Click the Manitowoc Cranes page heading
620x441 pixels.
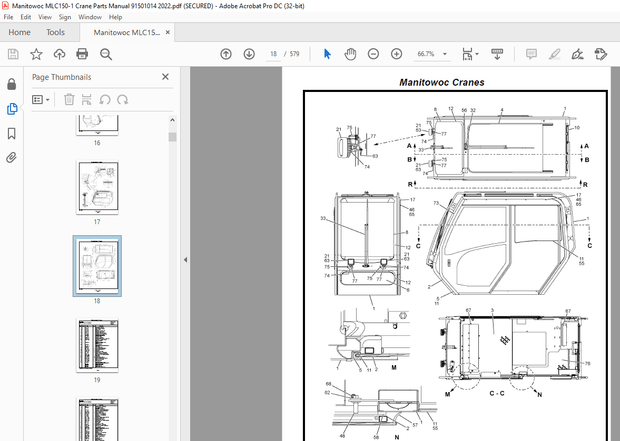(x=442, y=82)
